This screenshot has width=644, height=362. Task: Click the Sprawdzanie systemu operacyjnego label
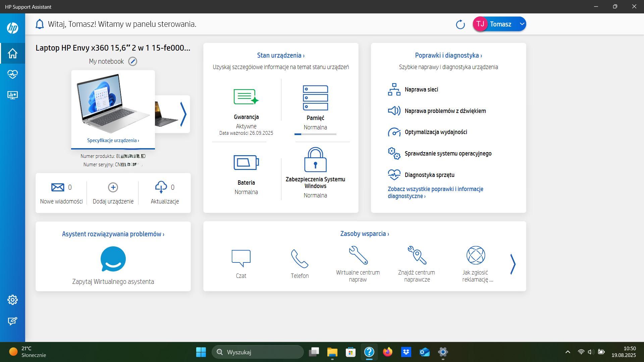pyautogui.click(x=448, y=154)
